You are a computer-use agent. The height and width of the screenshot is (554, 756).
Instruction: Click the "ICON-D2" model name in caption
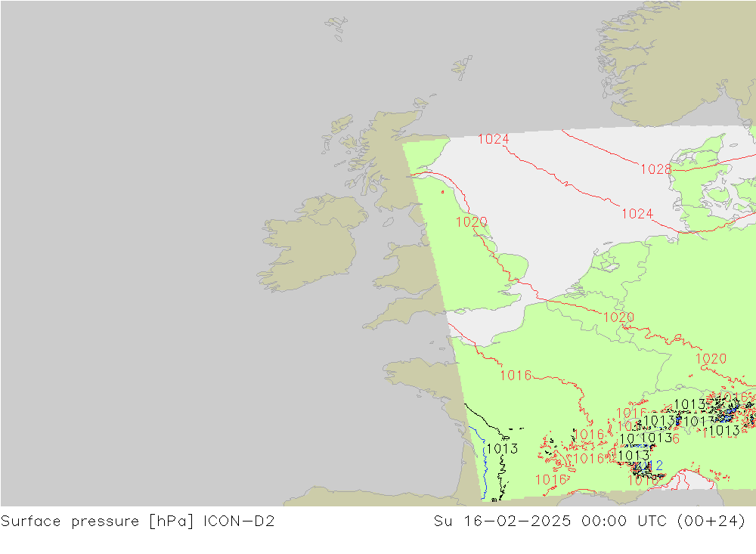click(239, 522)
